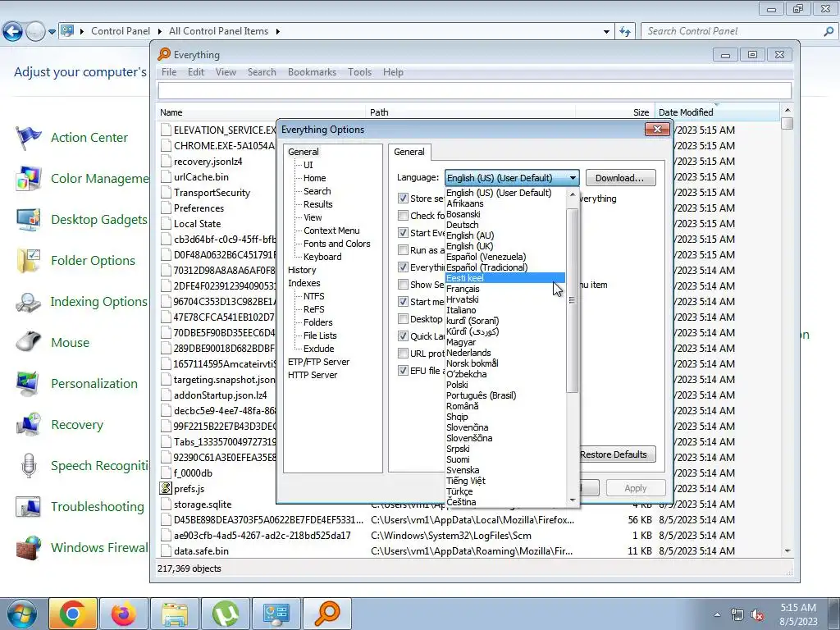Image resolution: width=840 pixels, height=630 pixels.
Task: Click the Control Panel back arrow
Action: coord(12,32)
